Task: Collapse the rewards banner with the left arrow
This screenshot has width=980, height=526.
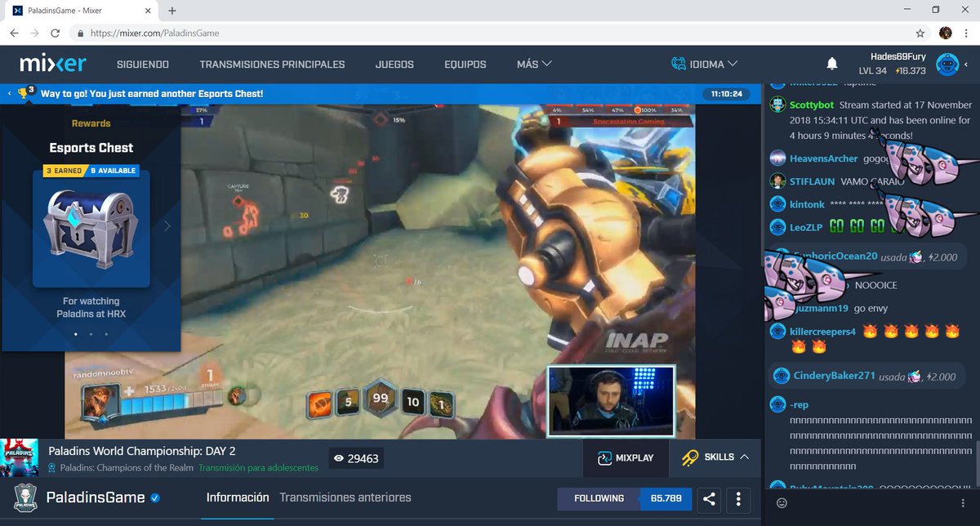Action: coord(9,93)
